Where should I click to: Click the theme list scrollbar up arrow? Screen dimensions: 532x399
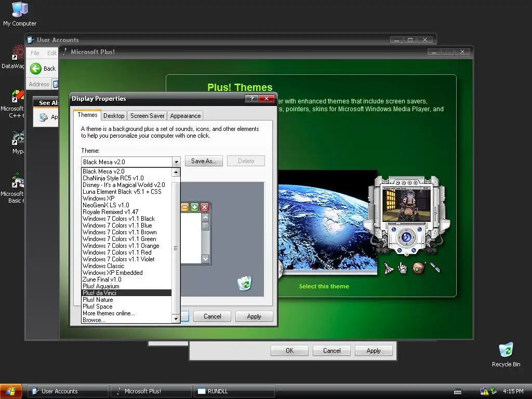[176, 172]
